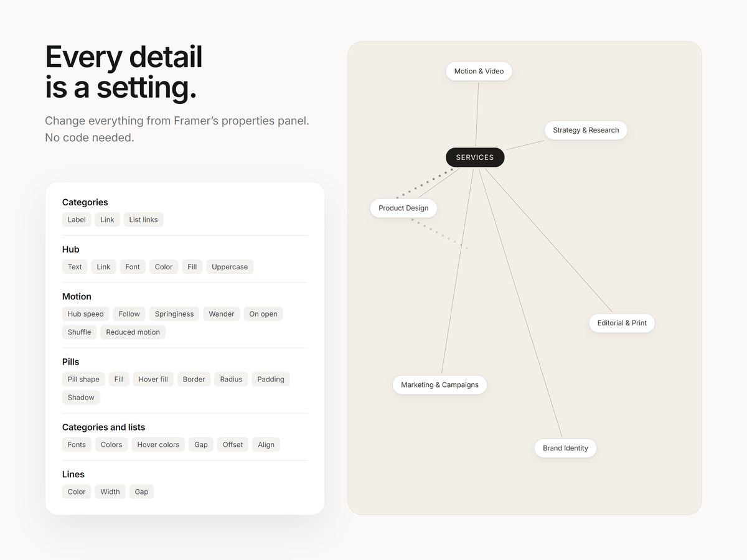Click the Categories section heading
747x560 pixels.
pos(85,202)
